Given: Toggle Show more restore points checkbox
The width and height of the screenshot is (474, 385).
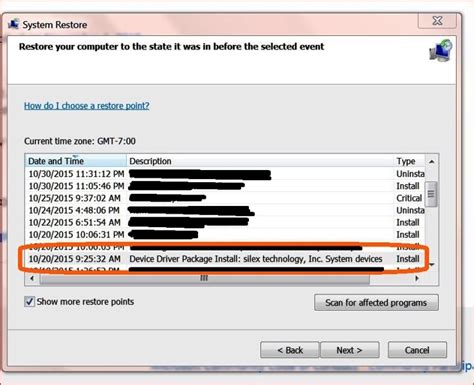Looking at the screenshot, I should tap(29, 302).
